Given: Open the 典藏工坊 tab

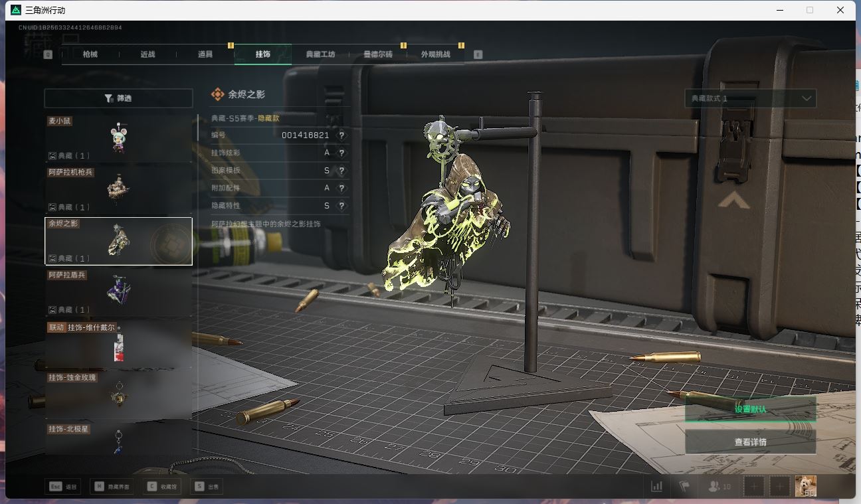Looking at the screenshot, I should pos(320,54).
